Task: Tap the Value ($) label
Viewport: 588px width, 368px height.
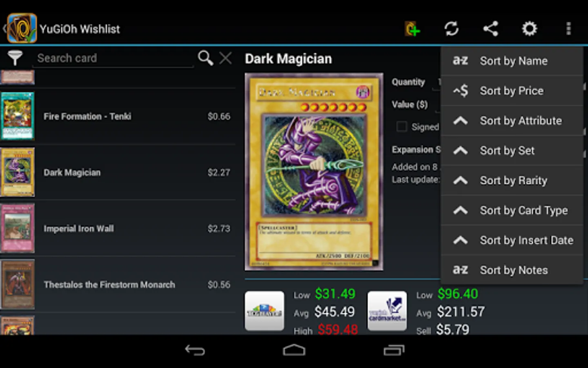Action: [x=410, y=105]
